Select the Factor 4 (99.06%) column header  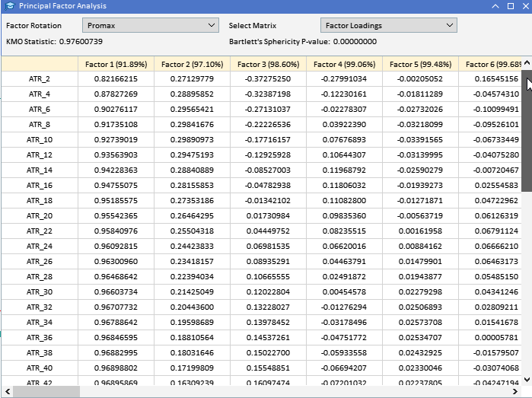pyautogui.click(x=344, y=64)
